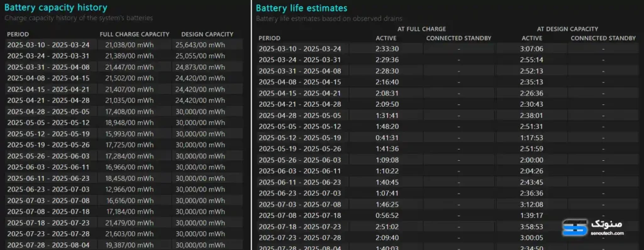Click the 17,184/00 mWh cell

pos(130,212)
